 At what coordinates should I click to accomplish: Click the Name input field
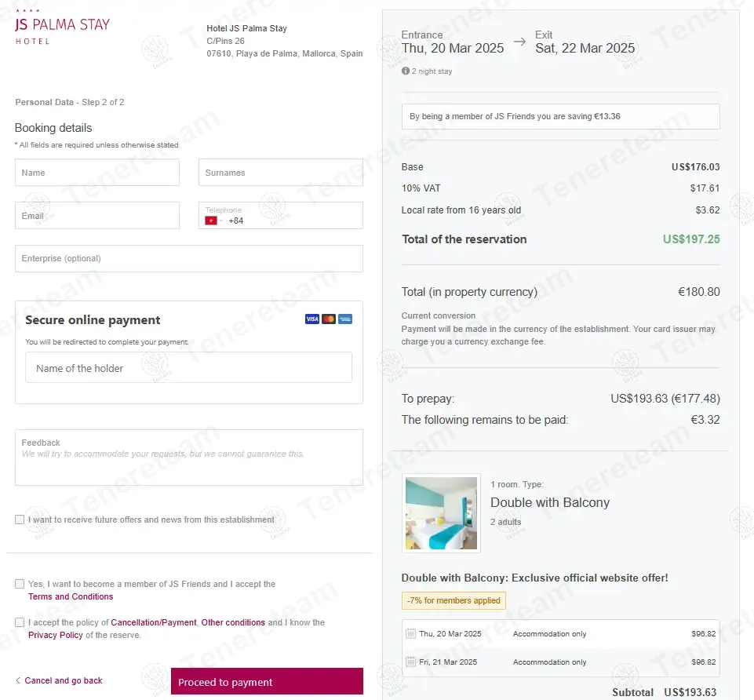pyautogui.click(x=97, y=173)
